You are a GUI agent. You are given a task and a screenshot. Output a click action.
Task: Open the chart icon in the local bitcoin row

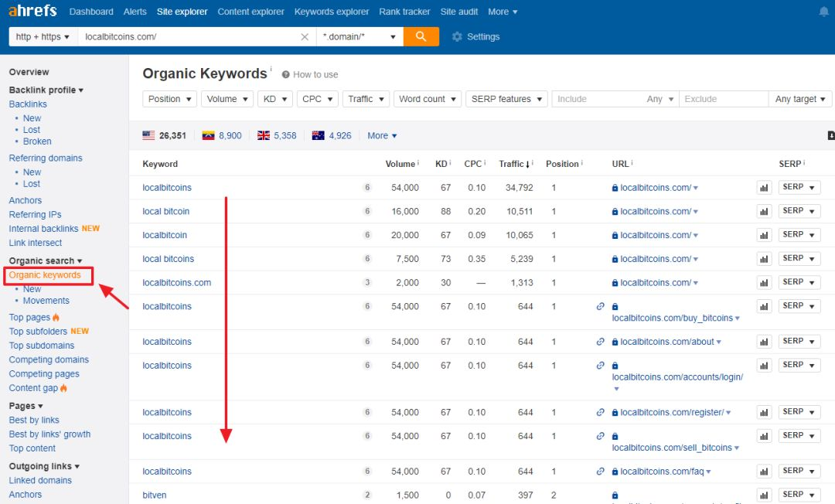(764, 211)
